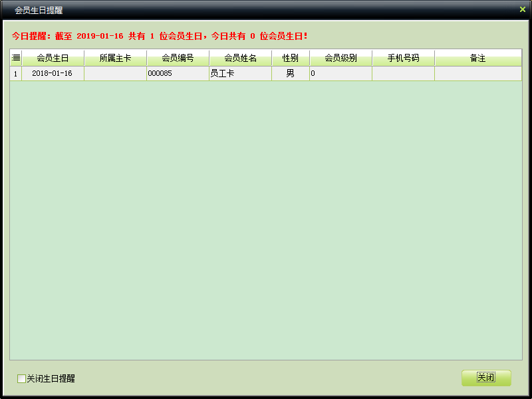Click the 手机号码 column header
This screenshot has width=532, height=399.
[403, 58]
